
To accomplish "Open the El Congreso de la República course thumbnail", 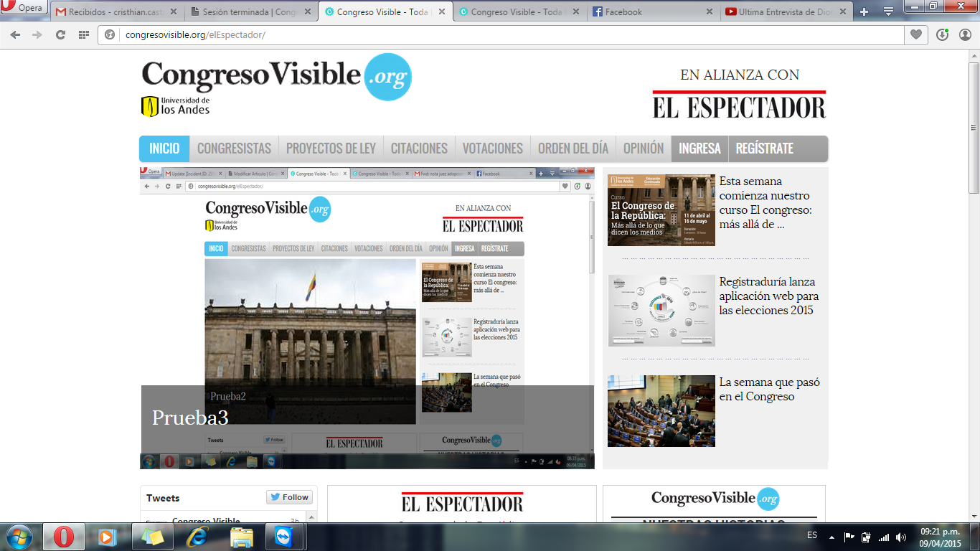I will (x=661, y=210).
